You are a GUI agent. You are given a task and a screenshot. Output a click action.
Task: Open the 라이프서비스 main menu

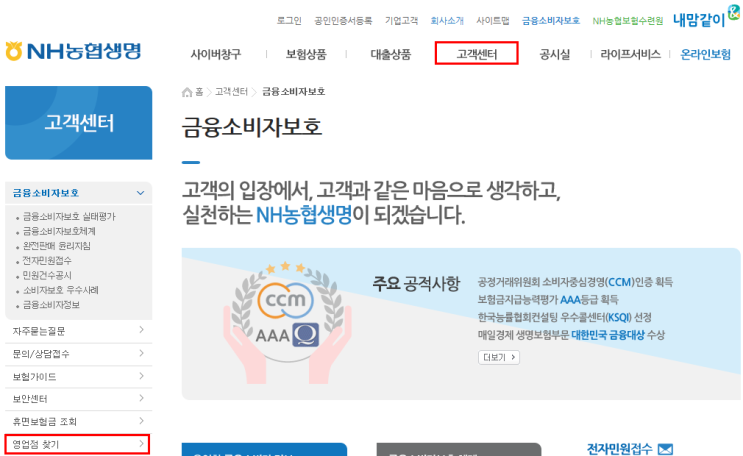(630, 54)
